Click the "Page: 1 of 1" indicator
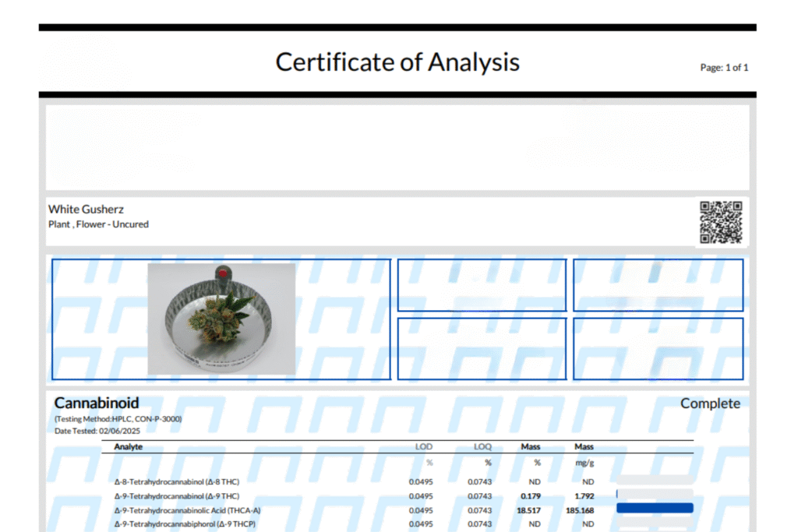The image size is (798, 532). tap(724, 68)
